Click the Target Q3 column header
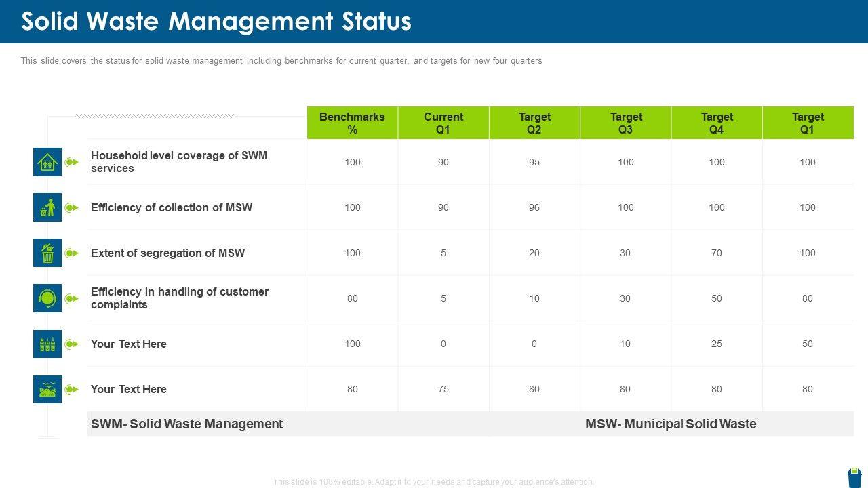This screenshot has width=868, height=488. (626, 123)
